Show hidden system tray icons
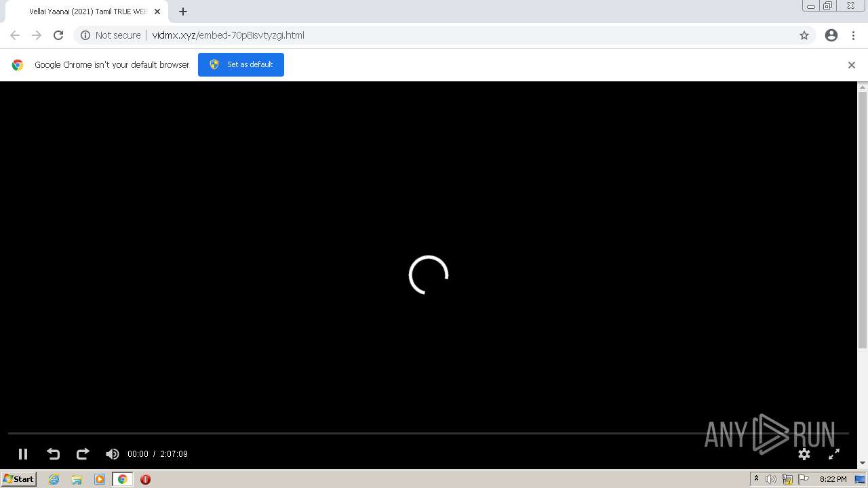The image size is (868, 488). tap(756, 479)
